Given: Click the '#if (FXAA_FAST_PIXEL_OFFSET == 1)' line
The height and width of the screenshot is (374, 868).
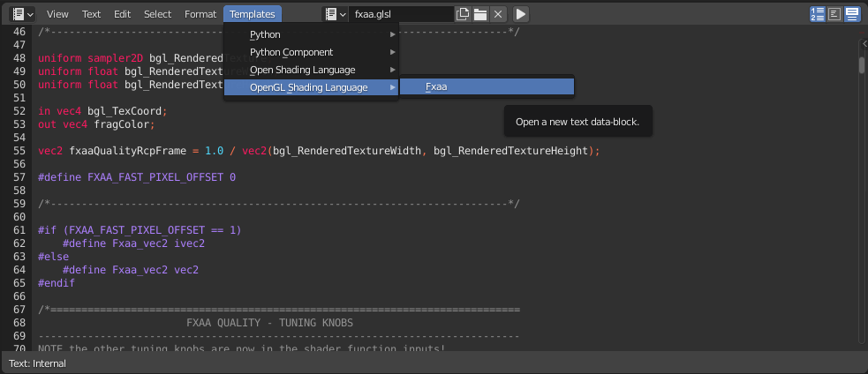Looking at the screenshot, I should point(140,230).
